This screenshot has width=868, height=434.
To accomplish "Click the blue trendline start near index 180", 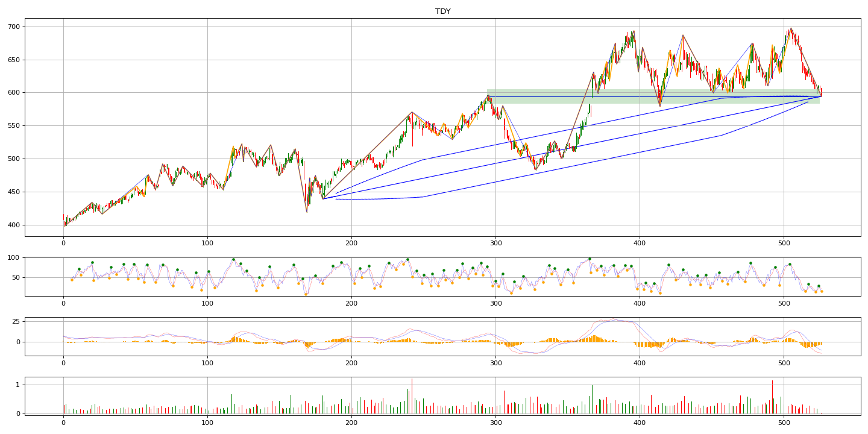I will click(x=323, y=198).
